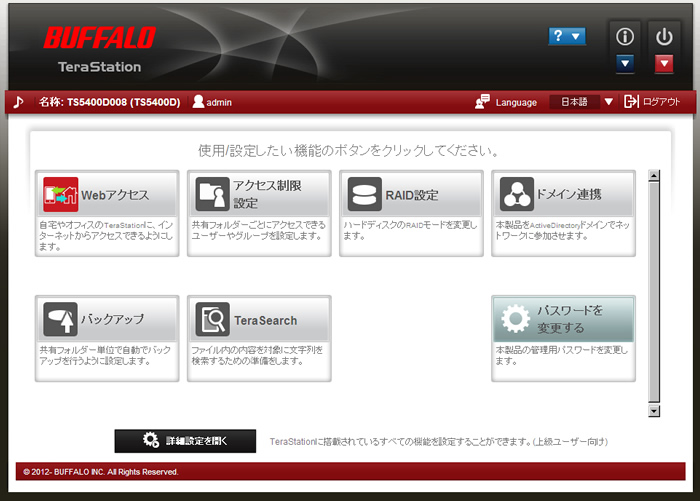Click the ログアウト logout link
The image size is (700, 501).
(x=661, y=102)
